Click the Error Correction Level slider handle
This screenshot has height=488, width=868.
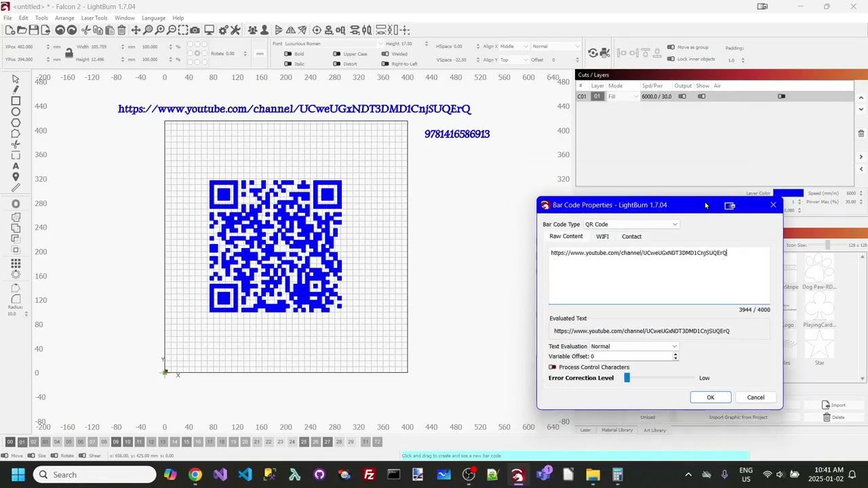(627, 378)
